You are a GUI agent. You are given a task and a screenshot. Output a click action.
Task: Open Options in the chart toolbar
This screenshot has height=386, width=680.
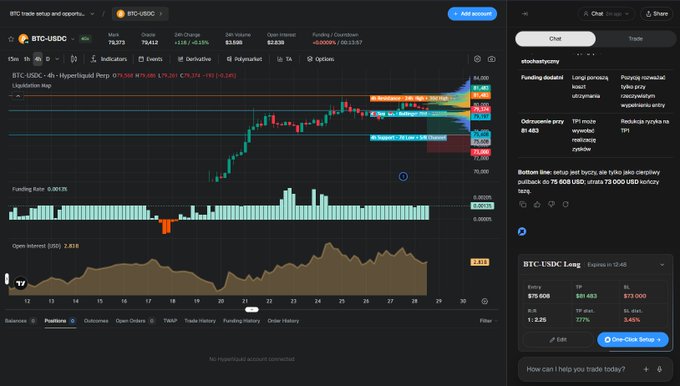(x=320, y=59)
